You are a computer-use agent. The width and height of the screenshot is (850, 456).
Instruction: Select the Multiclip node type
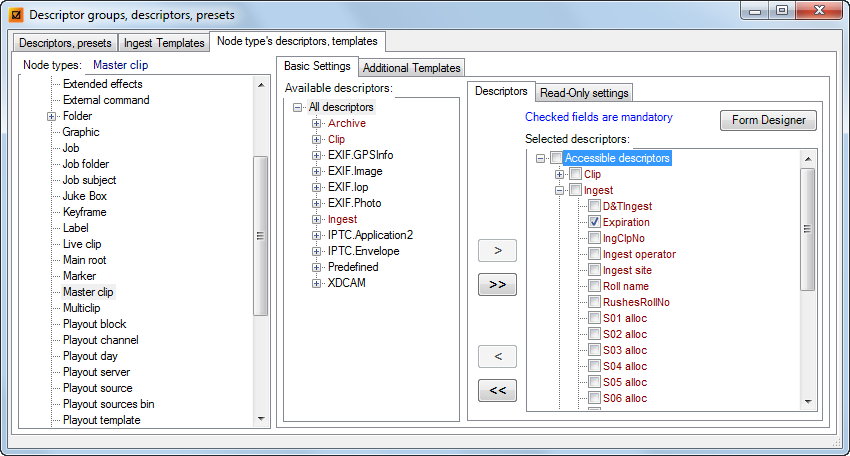(x=81, y=308)
